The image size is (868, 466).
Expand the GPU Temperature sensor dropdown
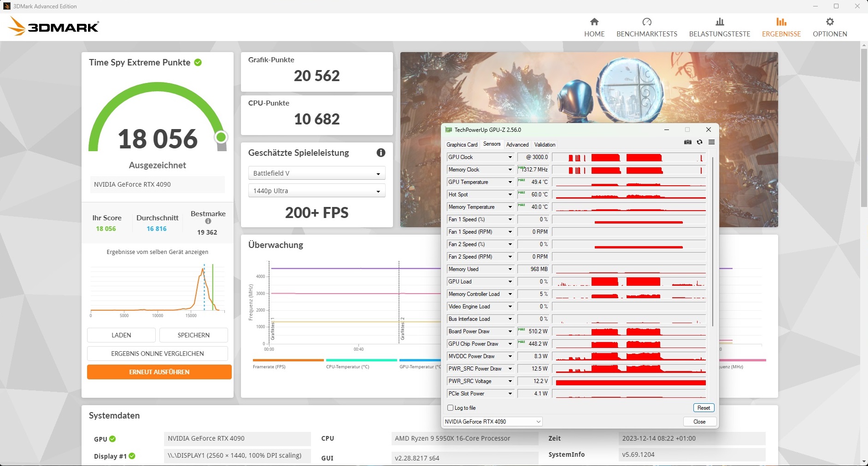click(510, 182)
